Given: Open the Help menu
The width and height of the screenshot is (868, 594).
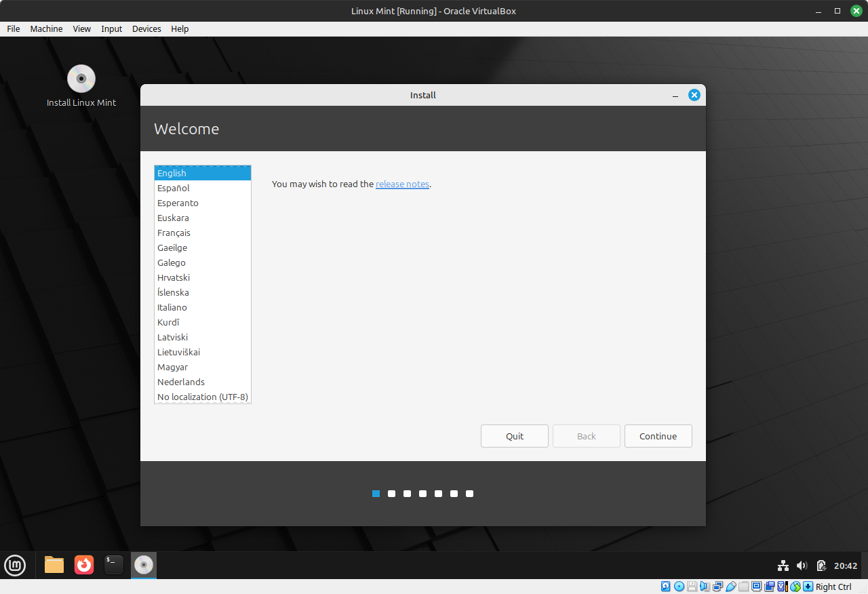Looking at the screenshot, I should click(x=180, y=28).
